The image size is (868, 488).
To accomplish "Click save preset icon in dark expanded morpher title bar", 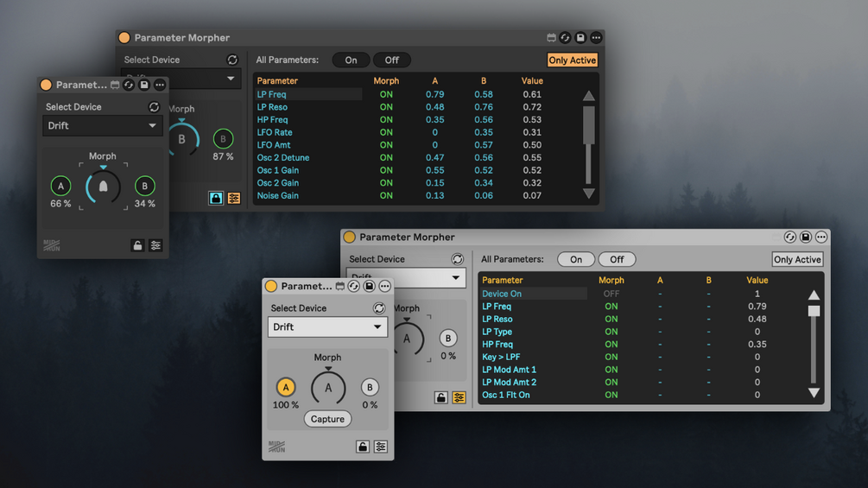I will pyautogui.click(x=580, y=38).
